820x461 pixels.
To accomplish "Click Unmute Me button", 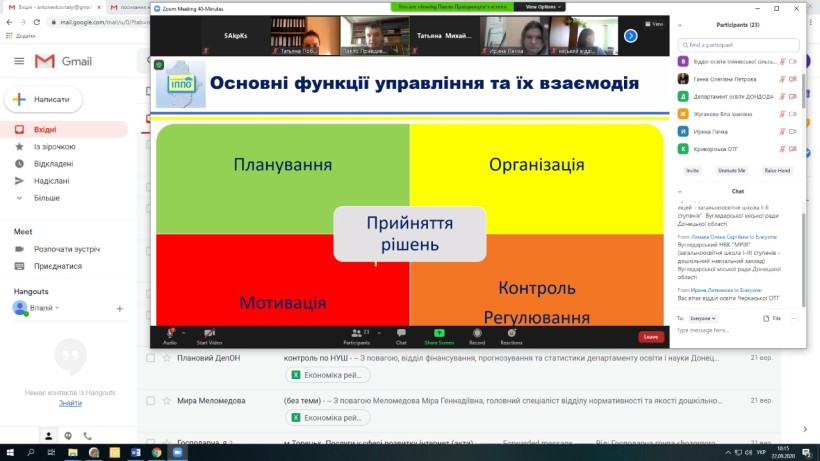I will click(x=732, y=170).
